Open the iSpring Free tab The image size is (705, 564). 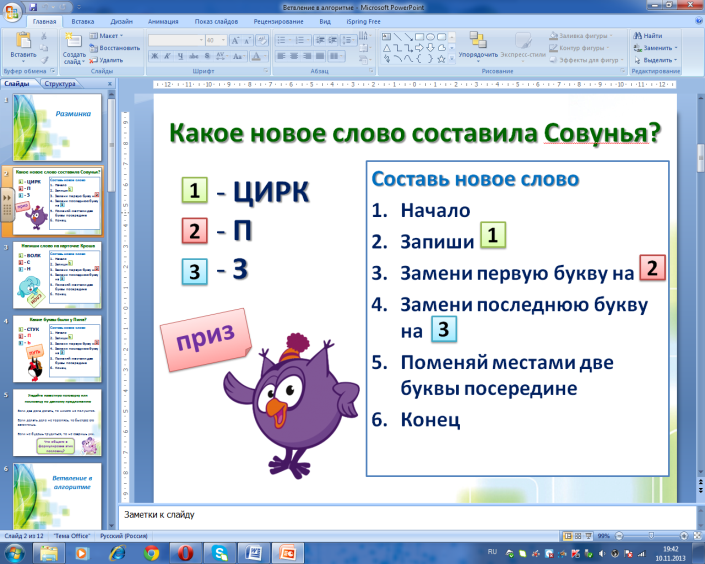tap(363, 21)
